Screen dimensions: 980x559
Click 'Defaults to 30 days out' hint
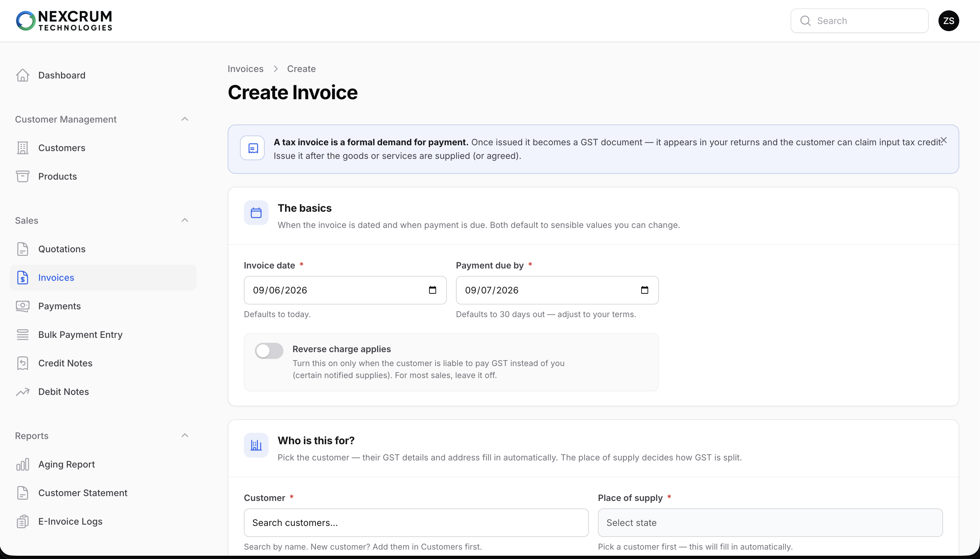pyautogui.click(x=546, y=314)
